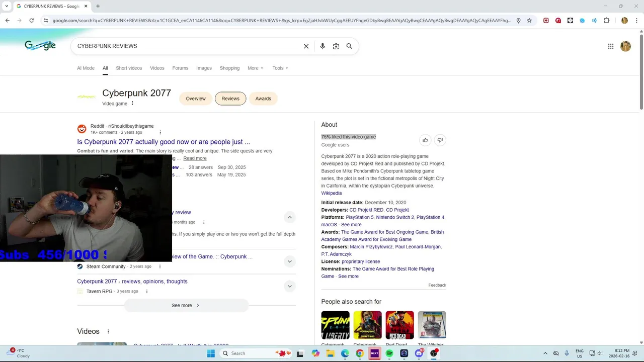Switch to Images tab

pyautogui.click(x=204, y=68)
